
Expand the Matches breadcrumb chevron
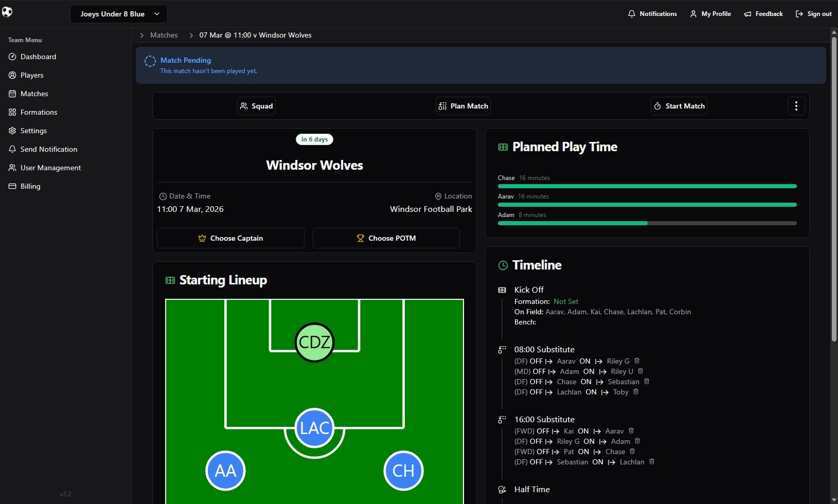(x=142, y=35)
